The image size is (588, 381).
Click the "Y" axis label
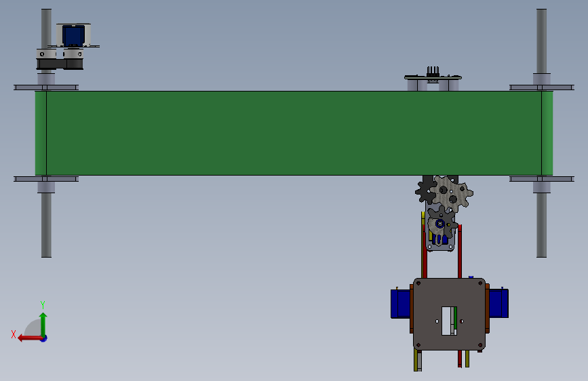(x=43, y=304)
